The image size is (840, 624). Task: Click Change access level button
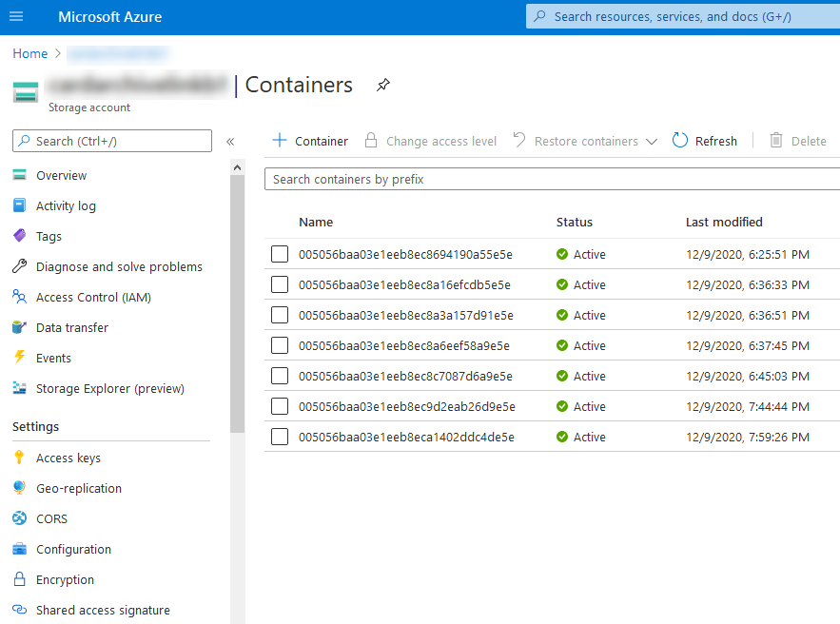click(x=431, y=141)
